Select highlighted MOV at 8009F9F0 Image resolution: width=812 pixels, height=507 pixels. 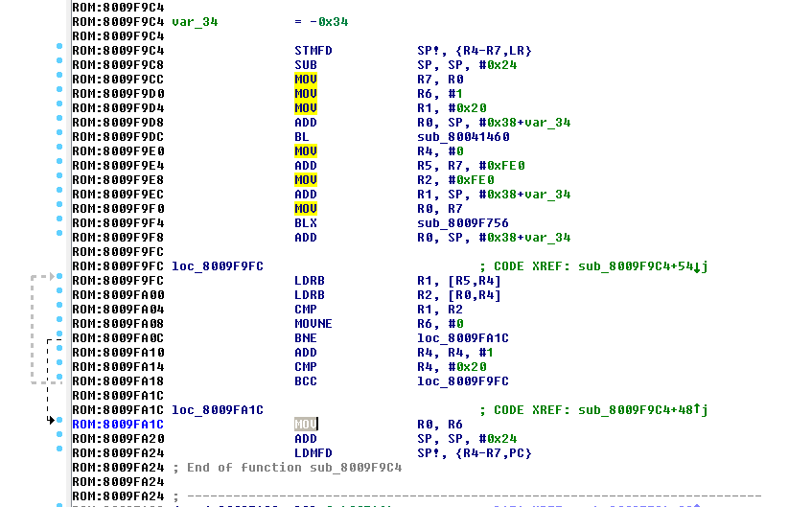[x=306, y=209]
